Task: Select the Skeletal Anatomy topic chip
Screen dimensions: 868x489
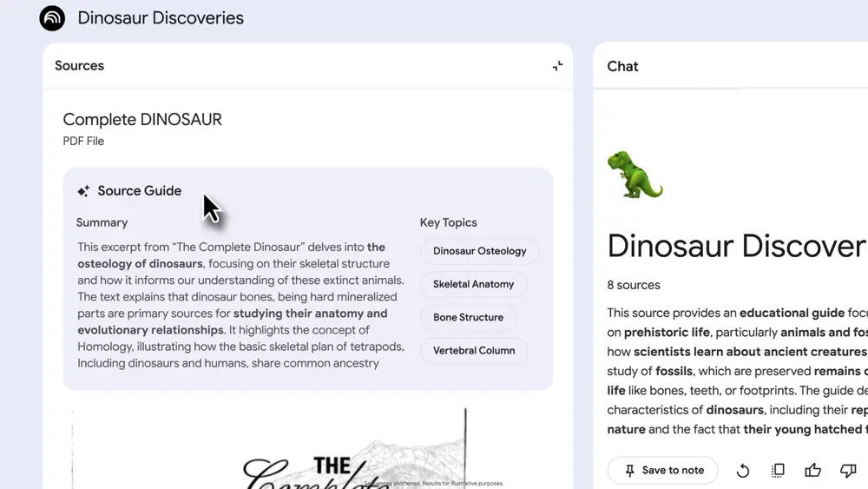Action: tap(473, 284)
